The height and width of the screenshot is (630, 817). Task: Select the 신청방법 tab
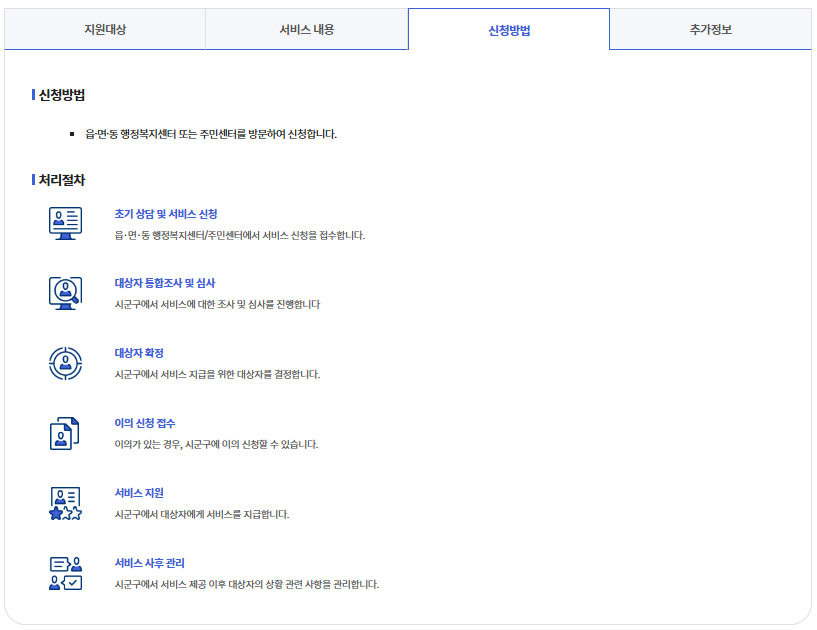point(509,30)
